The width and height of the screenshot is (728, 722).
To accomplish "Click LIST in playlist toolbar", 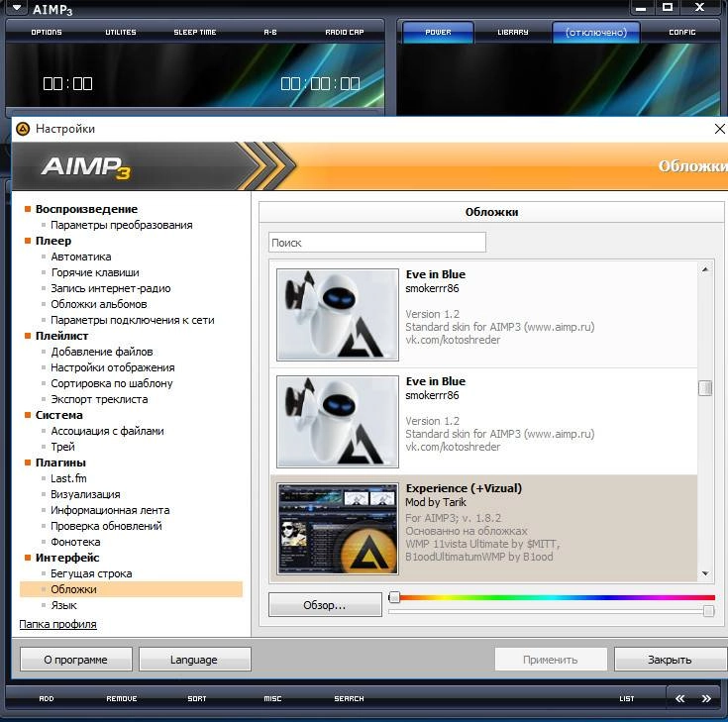I will 627,699.
